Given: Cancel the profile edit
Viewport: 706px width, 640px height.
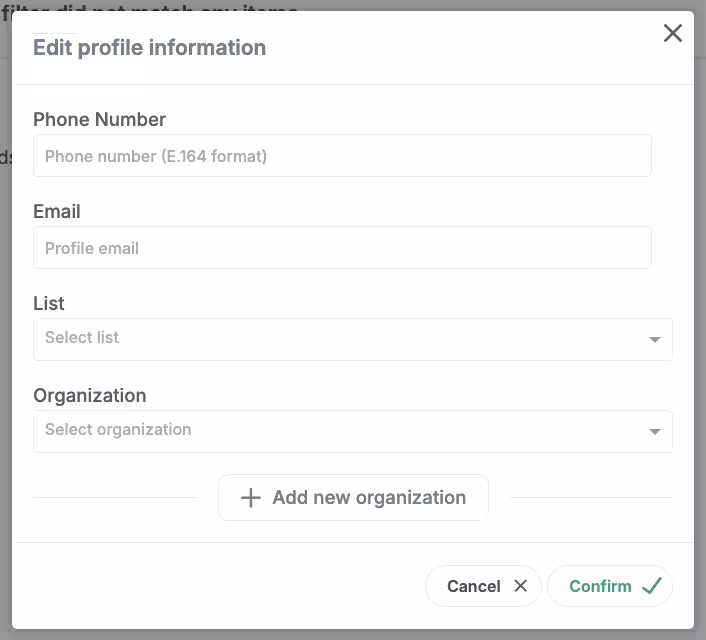Looking at the screenshot, I should (x=483, y=586).
